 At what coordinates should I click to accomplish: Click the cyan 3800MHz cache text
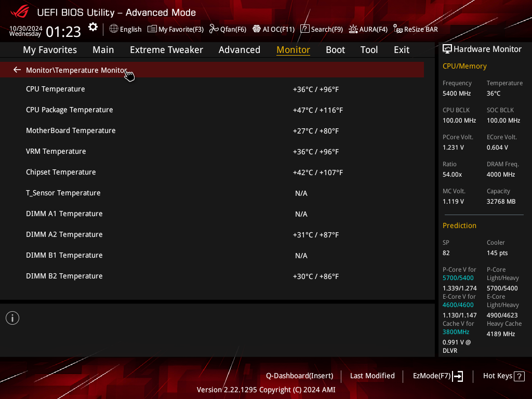pos(456,332)
